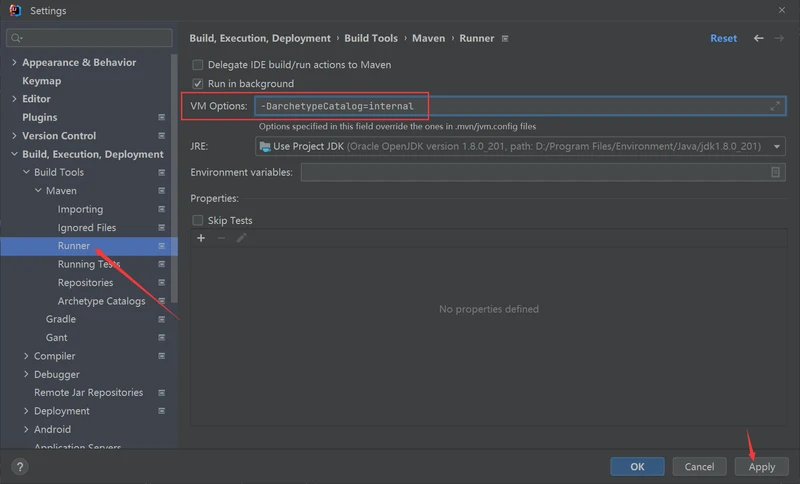Viewport: 800px width, 484px height.
Task: Enable Delegate IDE build/run actions to Maven
Action: tap(198, 65)
